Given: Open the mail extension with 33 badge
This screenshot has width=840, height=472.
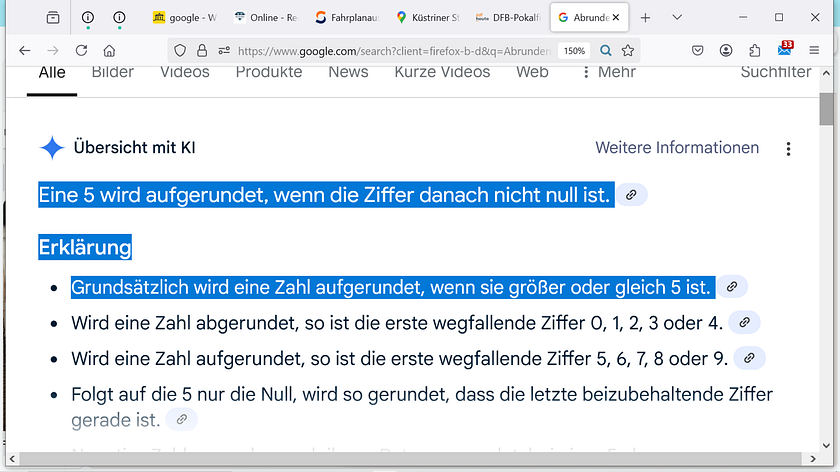Looking at the screenshot, I should click(x=784, y=50).
